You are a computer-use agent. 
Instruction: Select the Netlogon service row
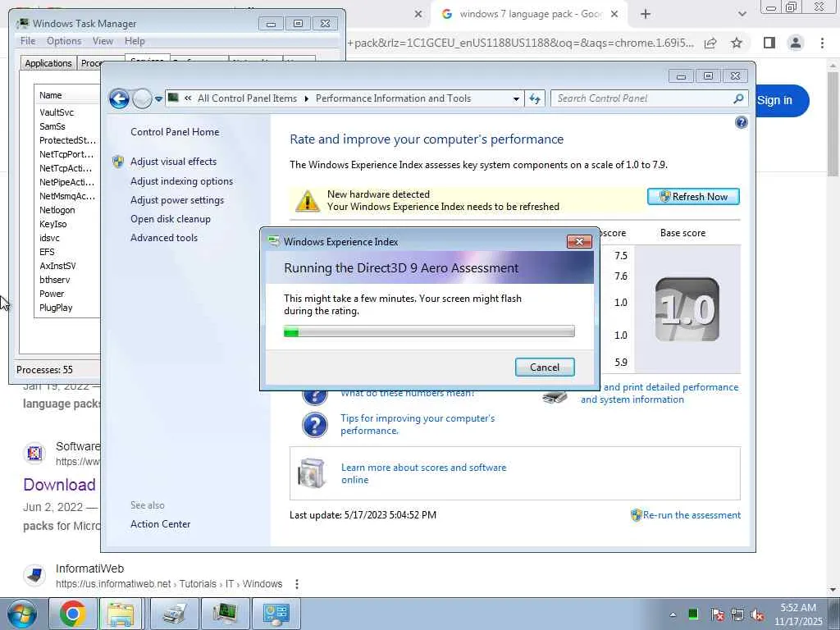click(x=57, y=210)
